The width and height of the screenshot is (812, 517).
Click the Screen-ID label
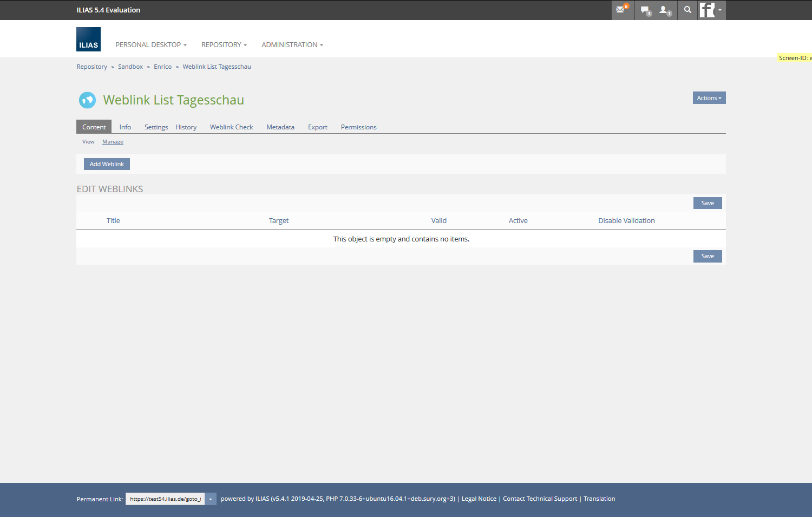point(795,58)
